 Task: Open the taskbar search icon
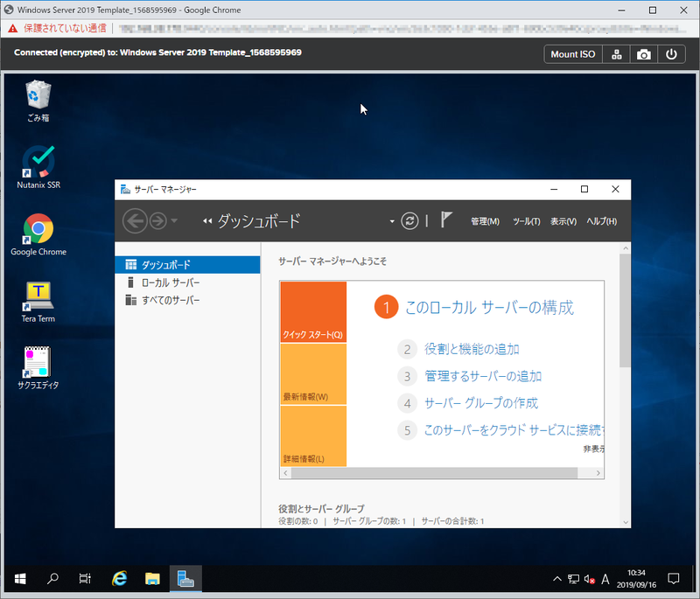[x=52, y=579]
